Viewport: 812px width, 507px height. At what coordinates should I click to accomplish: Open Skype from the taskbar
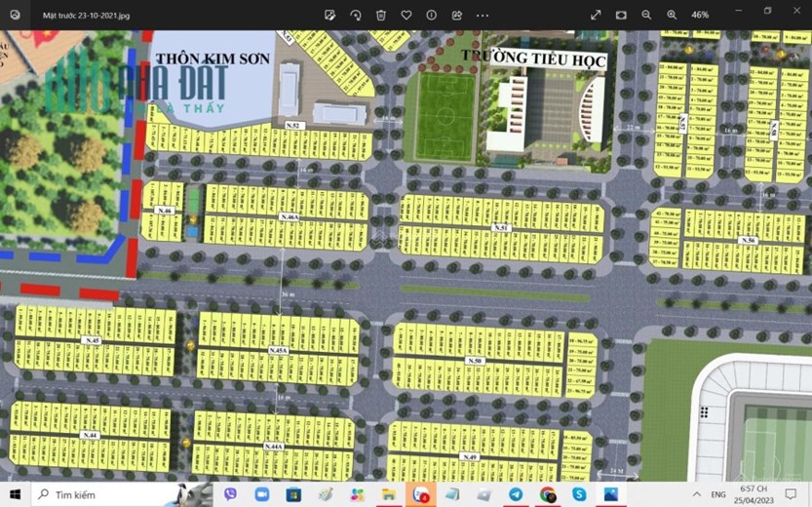coord(579,494)
